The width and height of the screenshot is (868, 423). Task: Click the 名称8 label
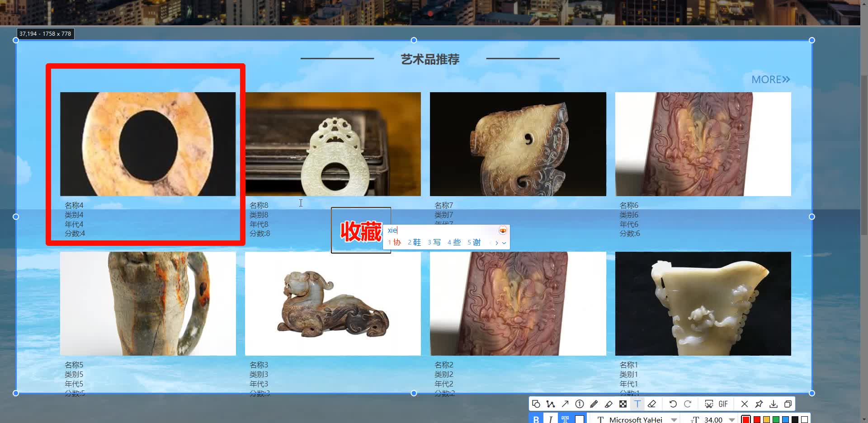pos(259,205)
